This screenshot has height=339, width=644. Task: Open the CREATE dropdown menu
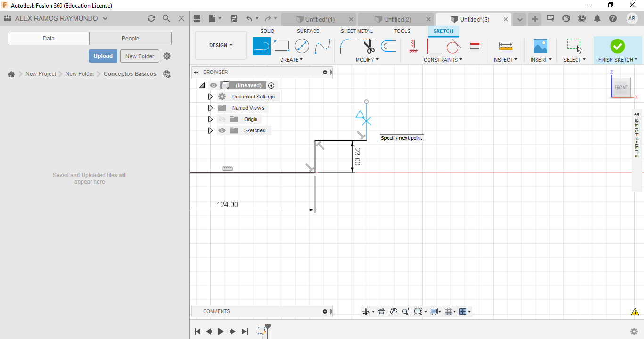[x=291, y=60]
